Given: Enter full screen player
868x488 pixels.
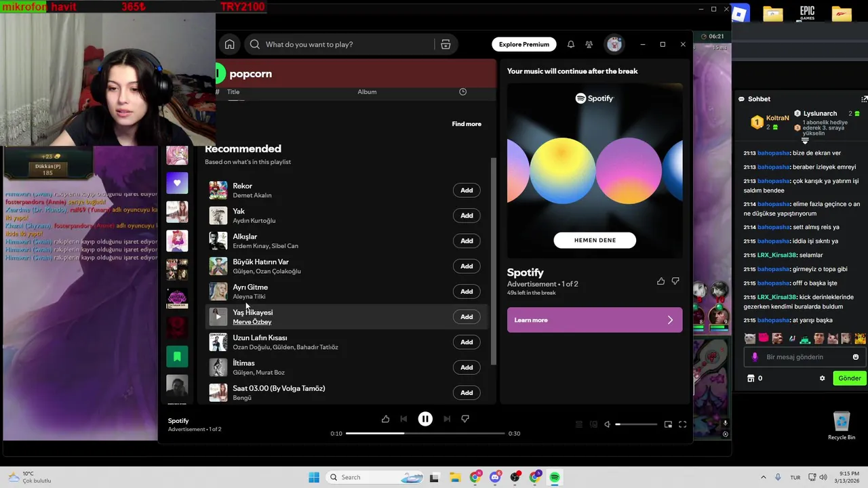Looking at the screenshot, I should pyautogui.click(x=683, y=424).
